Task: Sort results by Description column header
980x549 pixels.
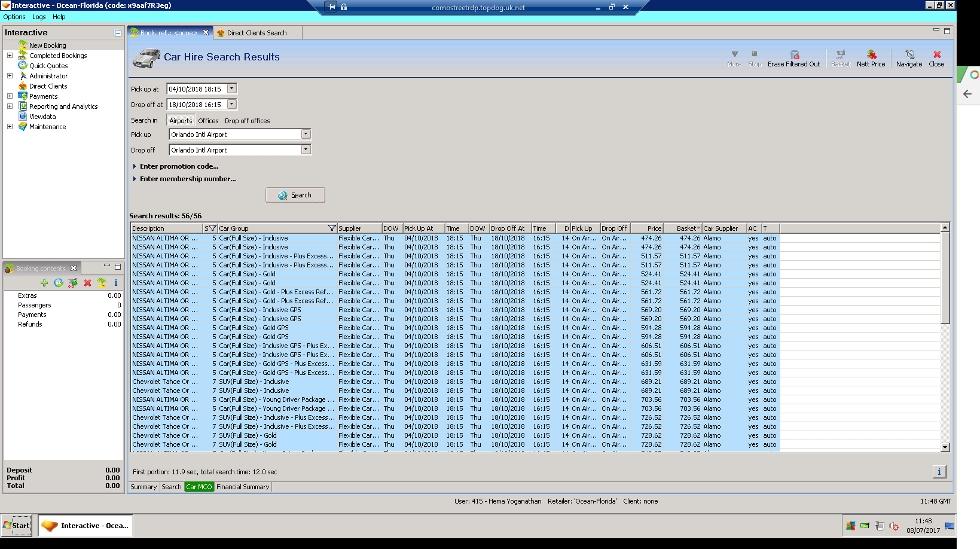Action: pyautogui.click(x=167, y=228)
